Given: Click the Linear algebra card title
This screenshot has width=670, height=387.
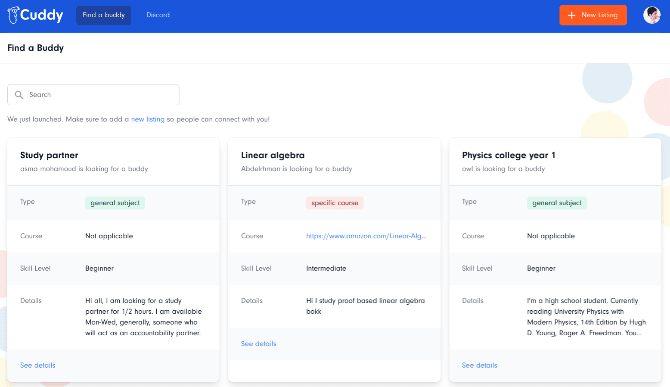Looking at the screenshot, I should (x=273, y=155).
